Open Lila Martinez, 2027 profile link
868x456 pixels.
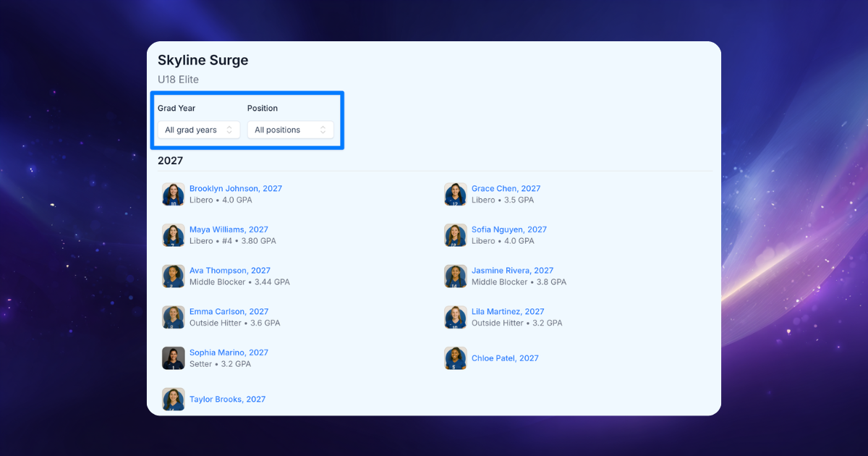(508, 312)
